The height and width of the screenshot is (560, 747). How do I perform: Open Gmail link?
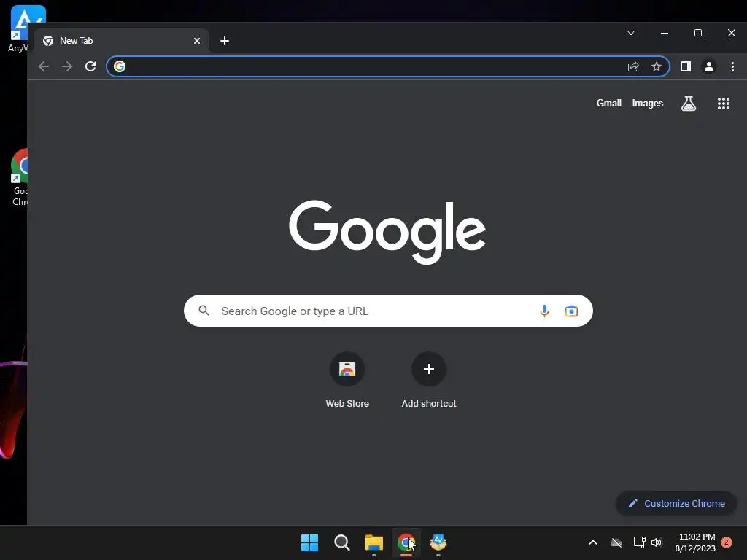tap(608, 104)
